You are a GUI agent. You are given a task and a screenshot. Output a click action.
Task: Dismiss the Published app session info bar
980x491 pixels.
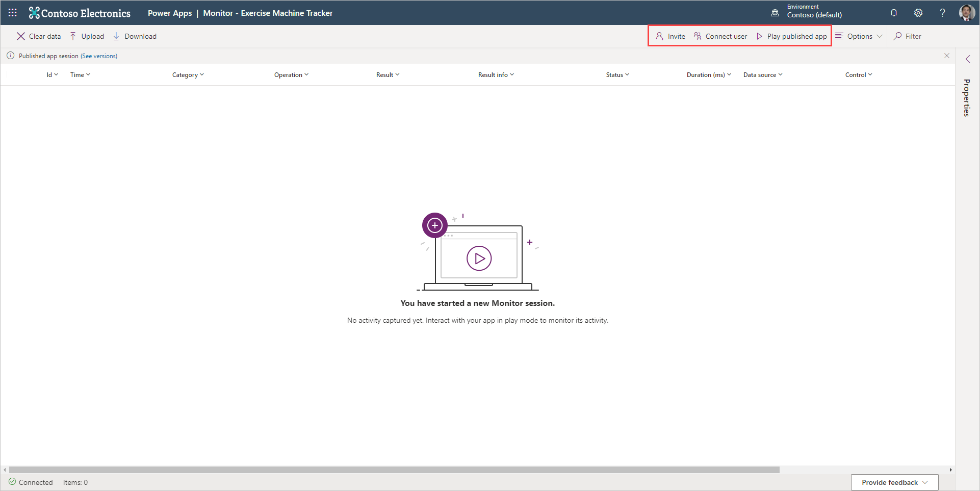pos(947,56)
